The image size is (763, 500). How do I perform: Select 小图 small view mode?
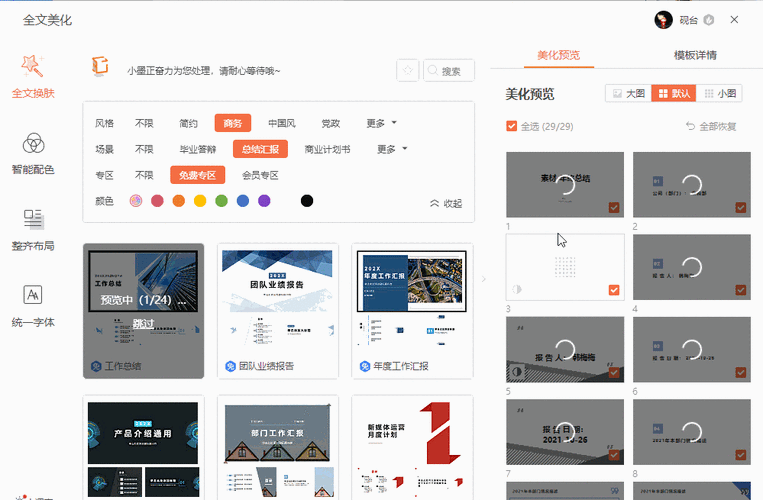click(x=720, y=93)
